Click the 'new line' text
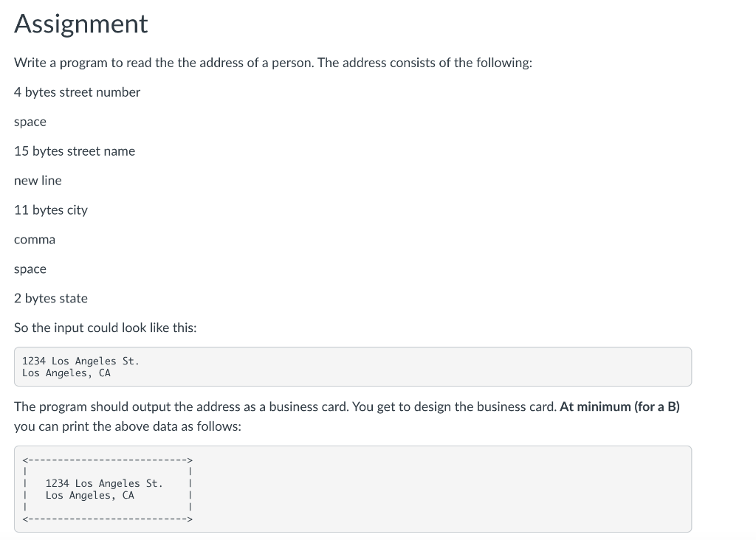 click(38, 181)
